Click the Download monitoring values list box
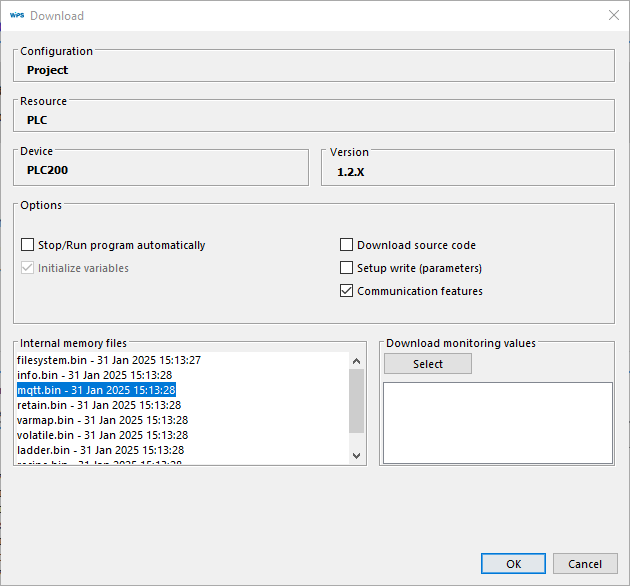This screenshot has height=586, width=630. coord(497,422)
